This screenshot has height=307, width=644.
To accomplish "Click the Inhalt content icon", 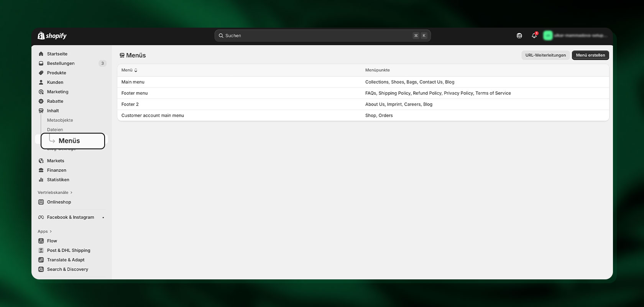I will (41, 111).
